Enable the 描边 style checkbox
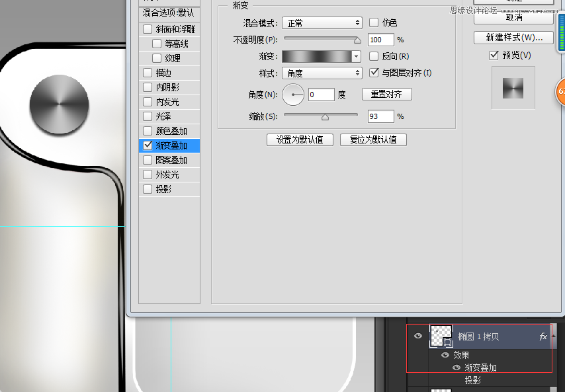The image size is (565, 392). tap(148, 73)
